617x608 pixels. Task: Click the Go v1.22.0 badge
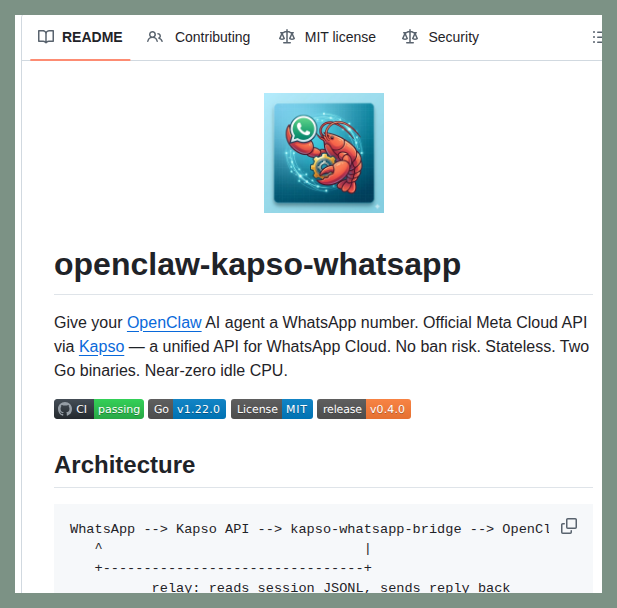[187, 409]
